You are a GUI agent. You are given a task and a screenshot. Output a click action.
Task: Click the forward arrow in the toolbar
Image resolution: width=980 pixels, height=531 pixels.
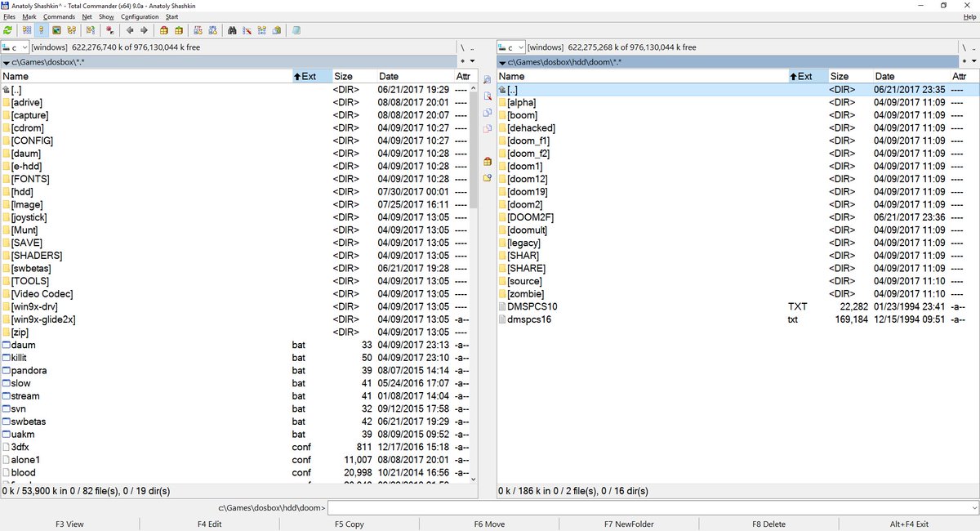[144, 30]
